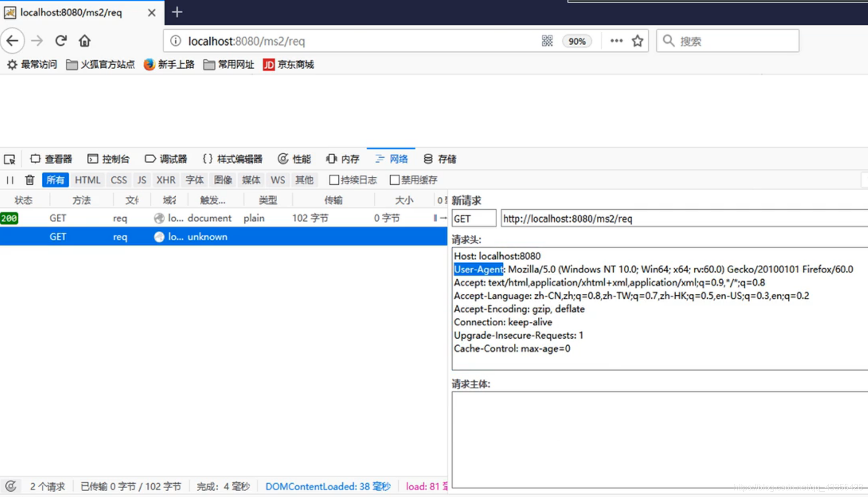Viewport: 868px width, 497px height.
Task: Focus the 搜索 search box
Action: tap(727, 41)
